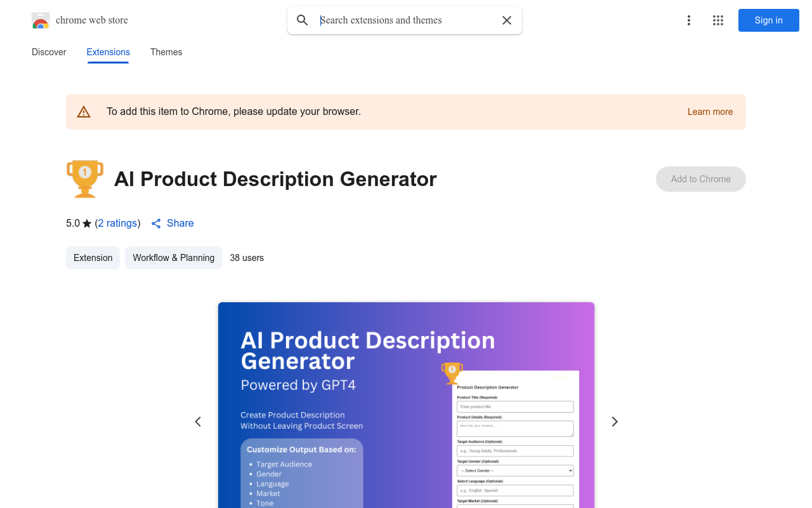Viewport: 812px width, 508px height.
Task: Click the rating star icon
Action: [x=87, y=224]
